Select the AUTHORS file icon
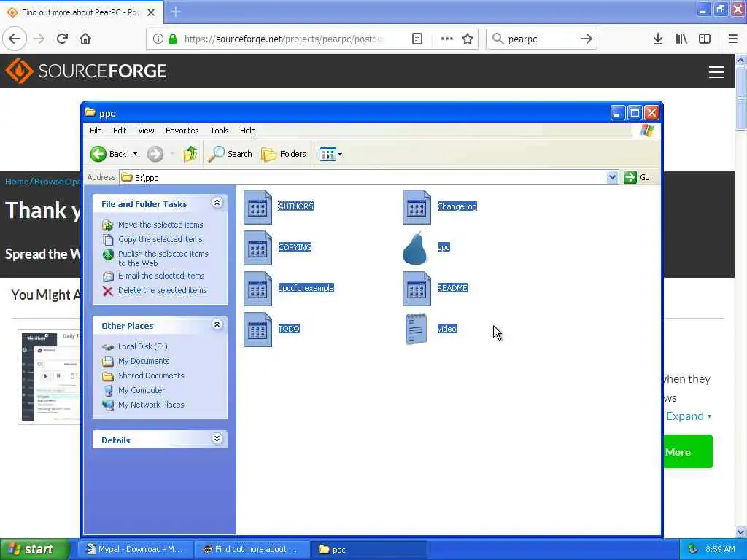747x560 pixels. point(258,207)
